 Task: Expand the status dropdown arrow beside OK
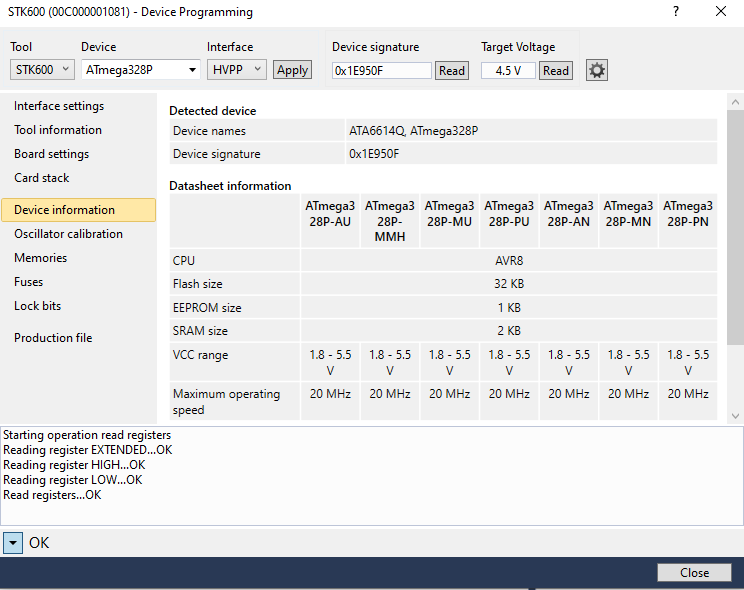pos(13,543)
